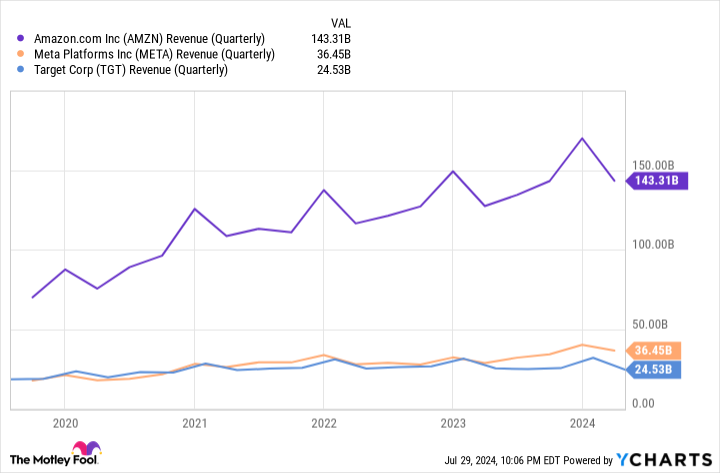Click the purple Amazon legend dot
720x473 pixels.
click(x=20, y=39)
